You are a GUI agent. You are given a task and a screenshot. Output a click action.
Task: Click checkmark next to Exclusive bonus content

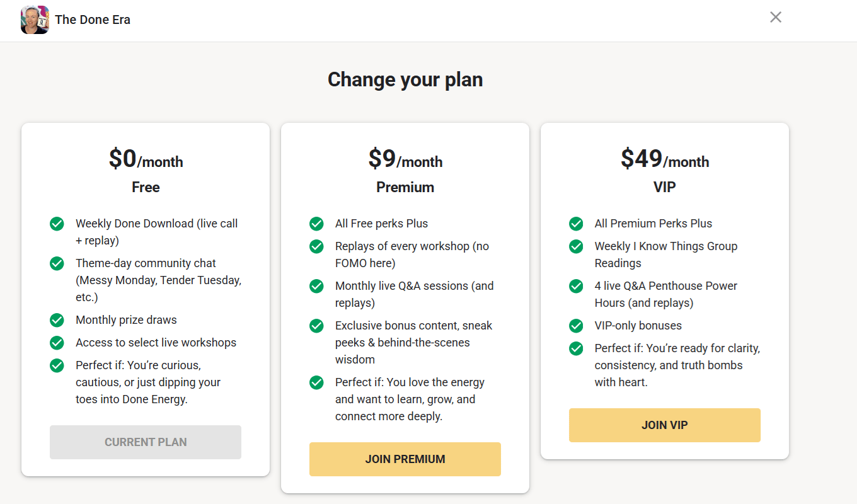pyautogui.click(x=316, y=326)
